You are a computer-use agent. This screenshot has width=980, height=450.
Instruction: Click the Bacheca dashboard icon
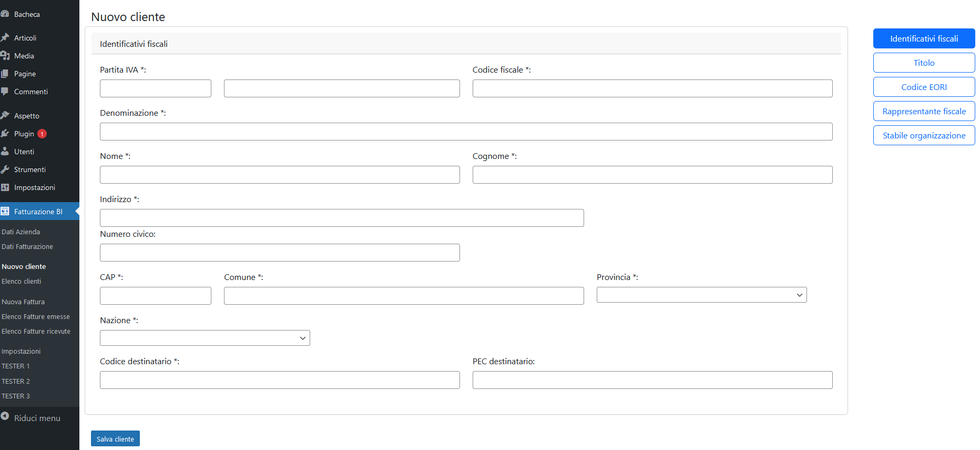pos(5,14)
